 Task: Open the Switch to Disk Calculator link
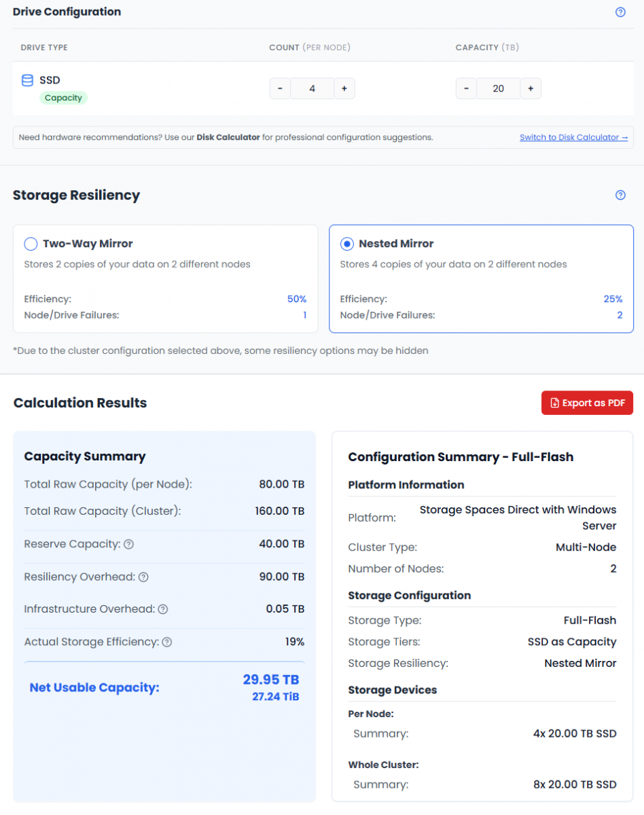[x=573, y=137]
